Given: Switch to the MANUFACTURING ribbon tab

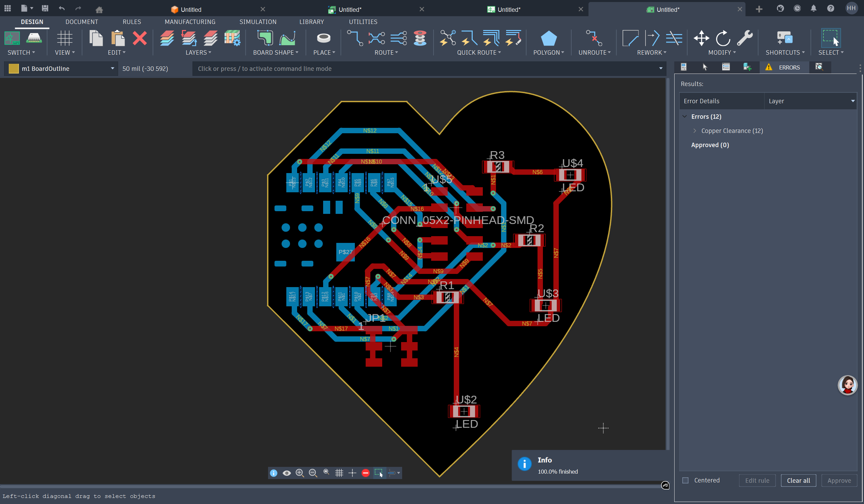Looking at the screenshot, I should (190, 22).
